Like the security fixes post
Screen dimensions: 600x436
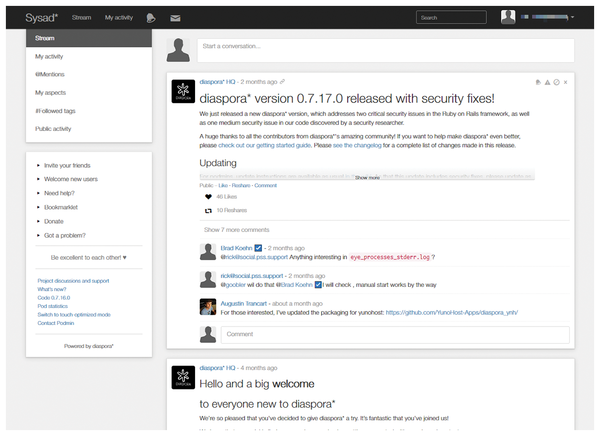pyautogui.click(x=223, y=186)
